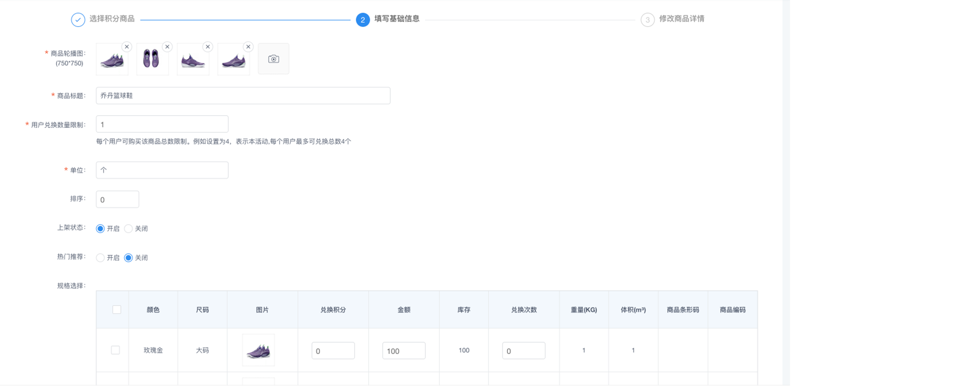Image resolution: width=980 pixels, height=390 pixels.
Task: Delete the fourth carousel shoe image
Action: pos(248,47)
